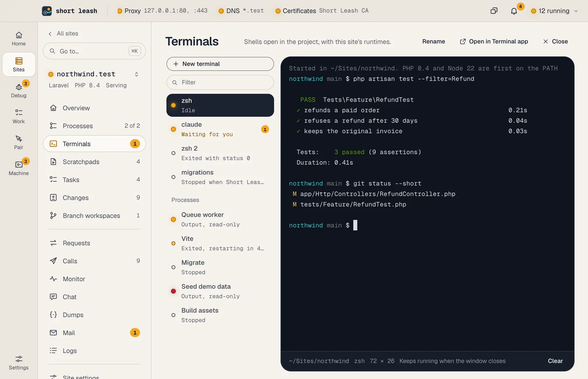Open the Pair section
588x379 pixels.
19,142
